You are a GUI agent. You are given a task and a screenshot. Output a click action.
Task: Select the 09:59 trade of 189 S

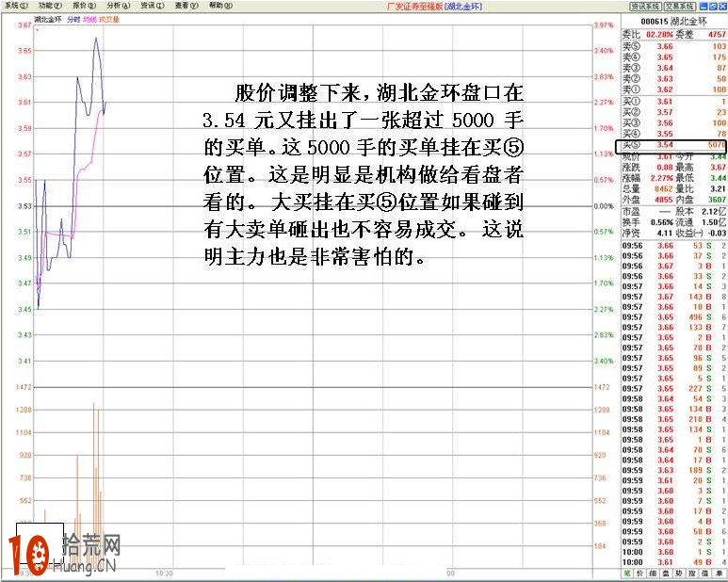point(674,470)
